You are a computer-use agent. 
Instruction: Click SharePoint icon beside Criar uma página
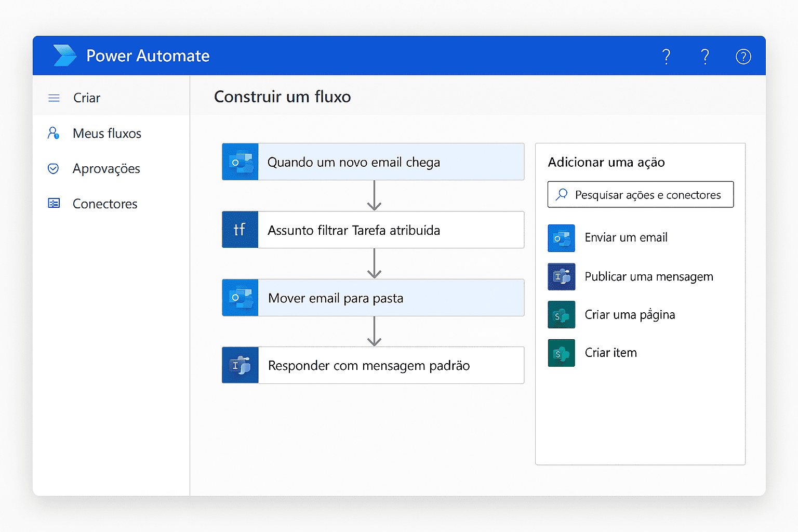tap(561, 315)
